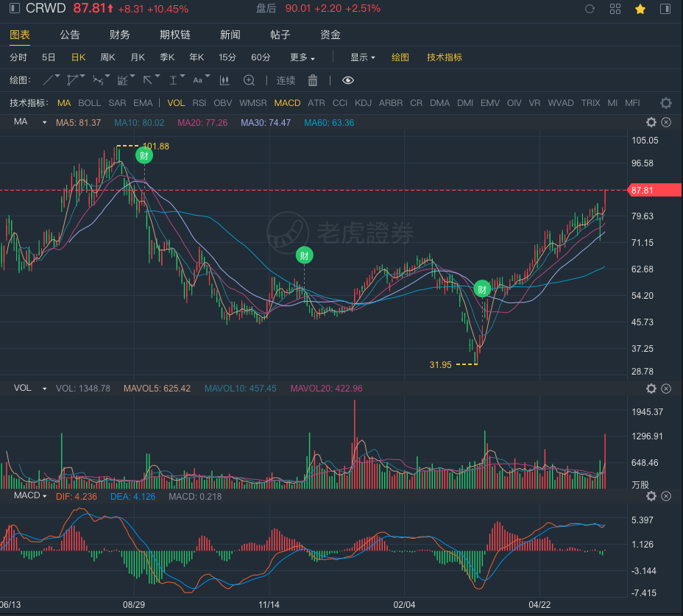Switch to the 新闻 news tab
The image size is (683, 616).
[230, 35]
